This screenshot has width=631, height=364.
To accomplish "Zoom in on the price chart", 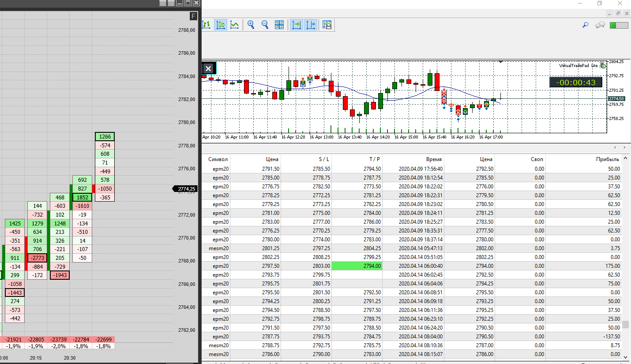I will (x=251, y=25).
